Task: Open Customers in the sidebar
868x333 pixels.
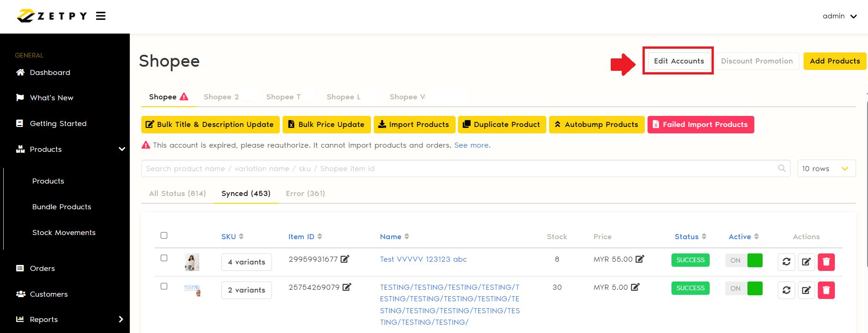Action: coord(49,294)
